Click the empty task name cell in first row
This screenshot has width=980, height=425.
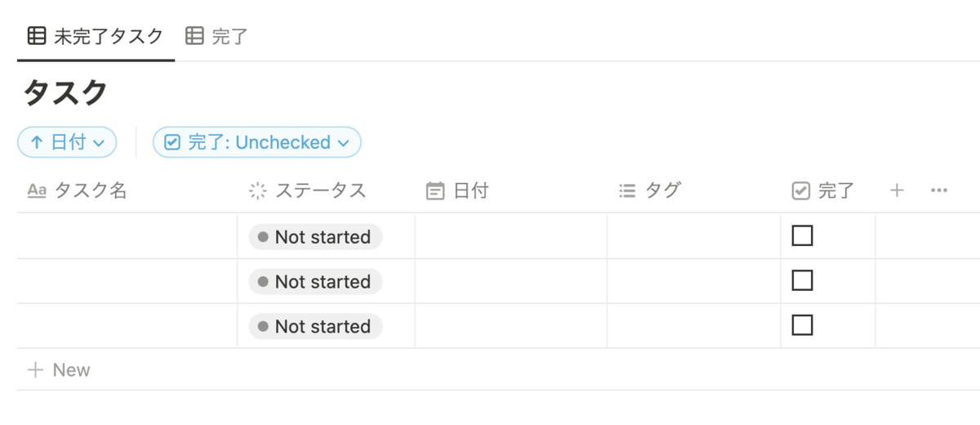127,237
